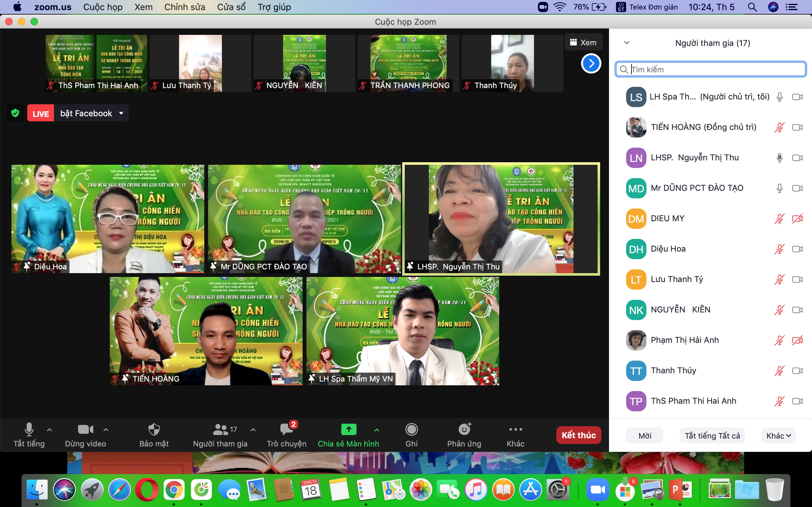Open the Khác dropdown in participants panel

[778, 436]
